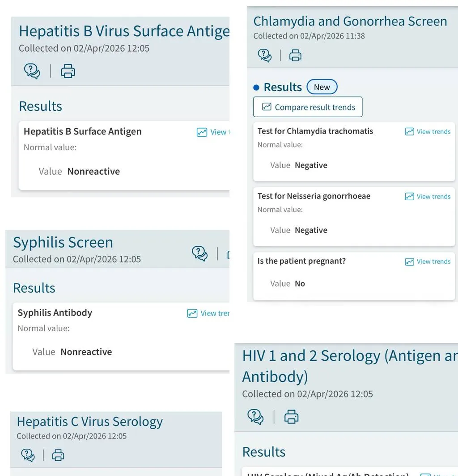
Task: Click the New badge beside Results
Action: (x=322, y=87)
